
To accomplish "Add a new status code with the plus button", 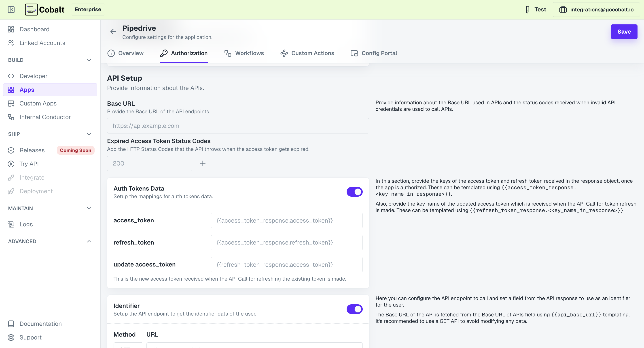I will click(203, 163).
